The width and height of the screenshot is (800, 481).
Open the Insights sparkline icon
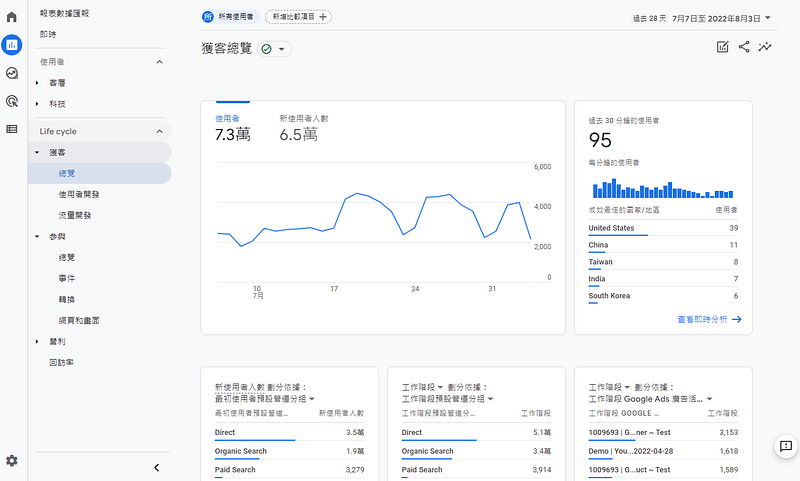(x=765, y=47)
